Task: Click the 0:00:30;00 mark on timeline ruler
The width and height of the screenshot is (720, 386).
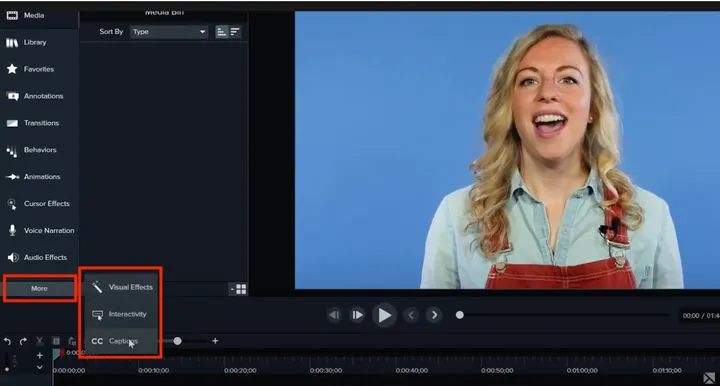Action: tap(326, 370)
